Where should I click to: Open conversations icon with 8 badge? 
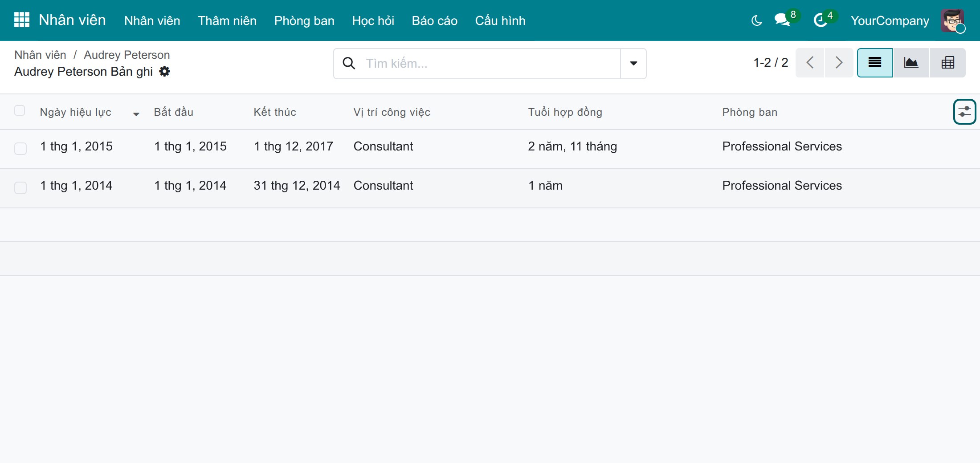[x=784, y=20]
